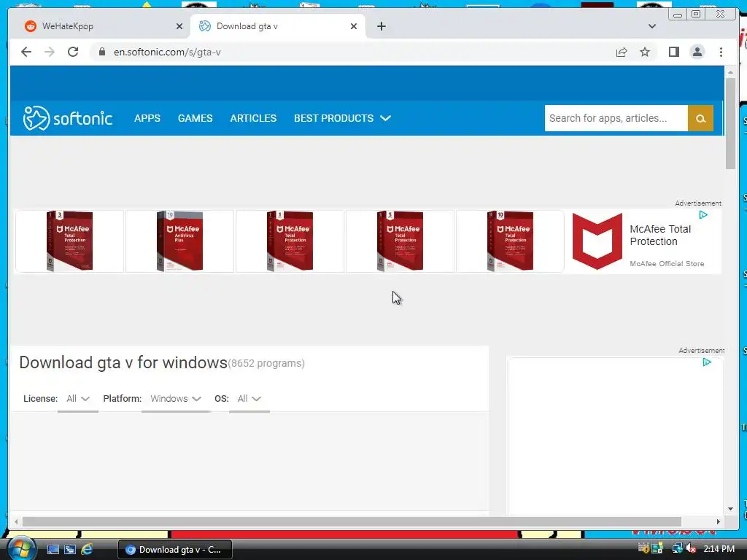
Task: Close the WeHateKpop tab
Action: click(x=179, y=26)
